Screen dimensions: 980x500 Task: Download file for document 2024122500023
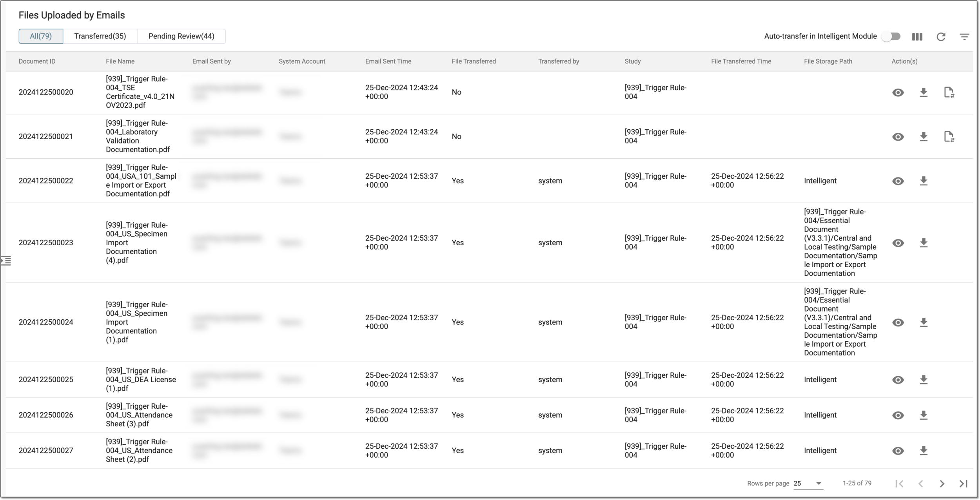924,243
